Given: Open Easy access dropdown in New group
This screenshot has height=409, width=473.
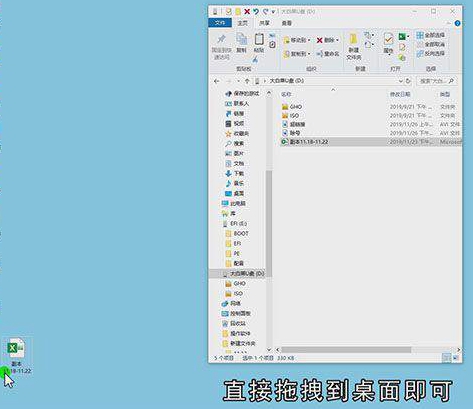Looking at the screenshot, I should click(369, 44).
